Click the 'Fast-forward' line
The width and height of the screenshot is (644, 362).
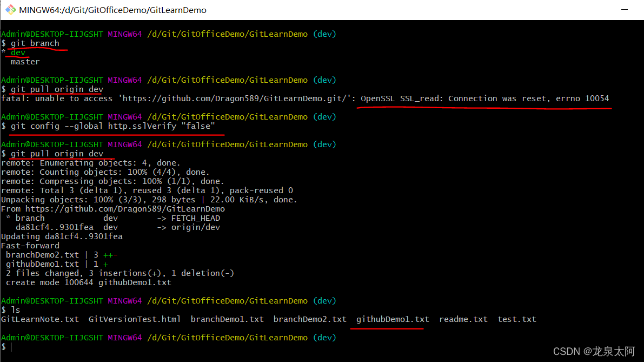[30, 246]
